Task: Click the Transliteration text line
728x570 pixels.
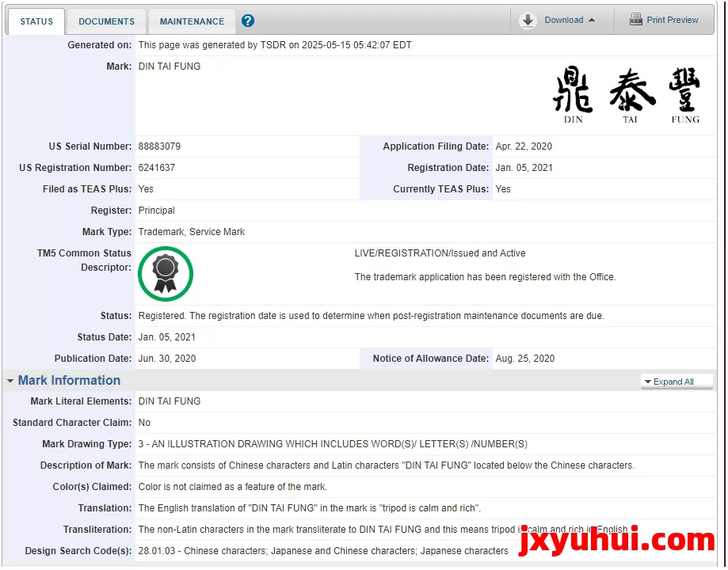Action: [383, 529]
